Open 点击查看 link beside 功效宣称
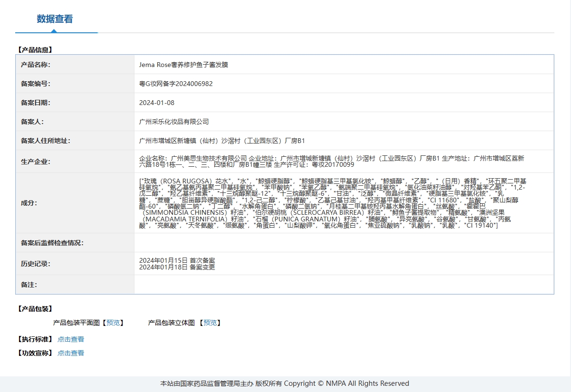This screenshot has width=571, height=392. [71, 353]
